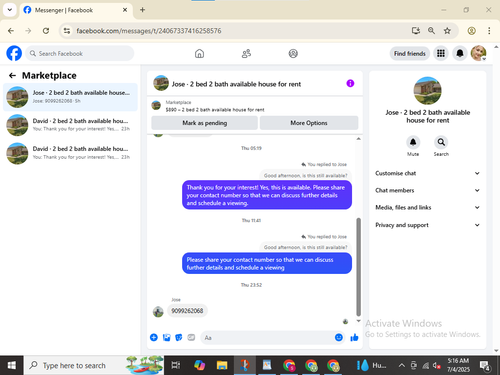Open the Friends icon in top navigation
This screenshot has width=500, height=375.
(x=246, y=53)
